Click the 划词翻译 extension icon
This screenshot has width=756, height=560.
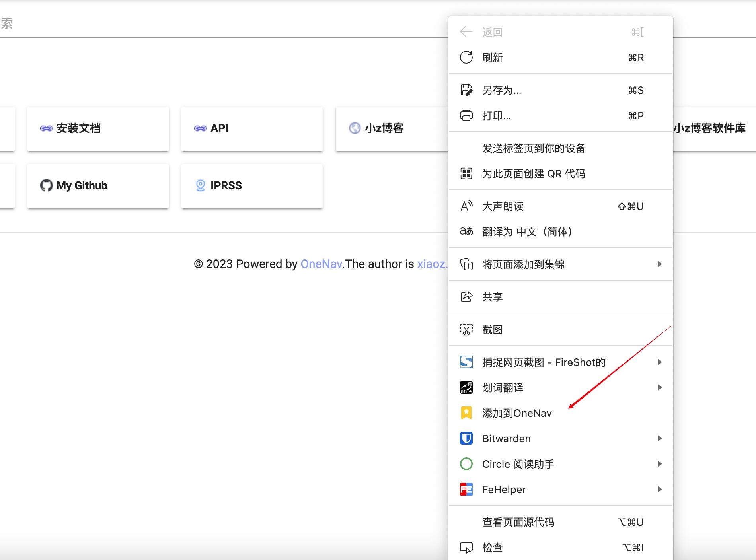coord(466,387)
